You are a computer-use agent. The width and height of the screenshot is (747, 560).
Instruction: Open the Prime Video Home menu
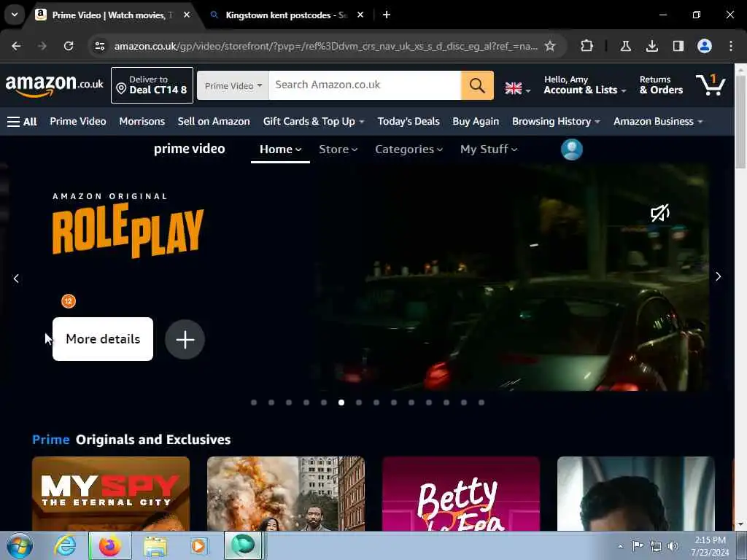(x=280, y=149)
